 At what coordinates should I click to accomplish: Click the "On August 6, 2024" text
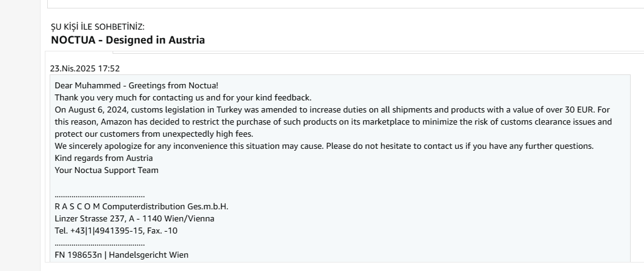(x=86, y=109)
